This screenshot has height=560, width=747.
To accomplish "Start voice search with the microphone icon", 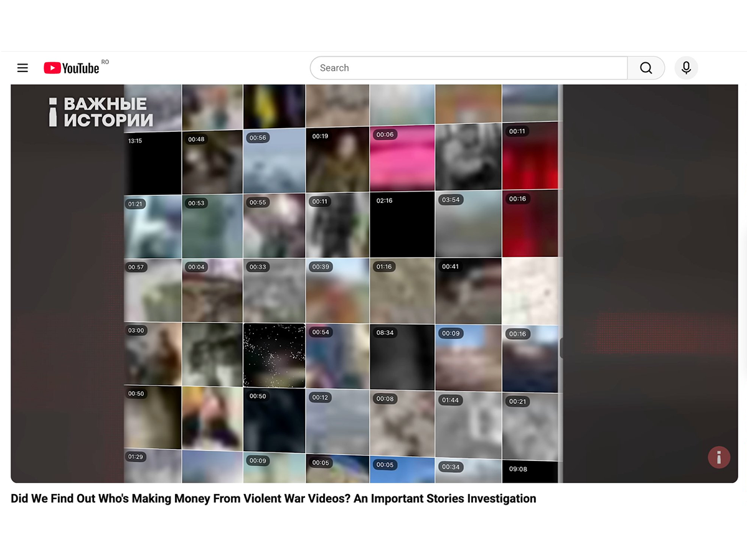I will (686, 68).
